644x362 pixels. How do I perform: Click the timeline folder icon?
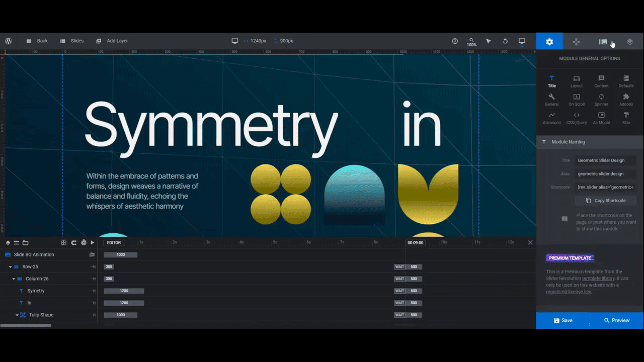tap(25, 243)
